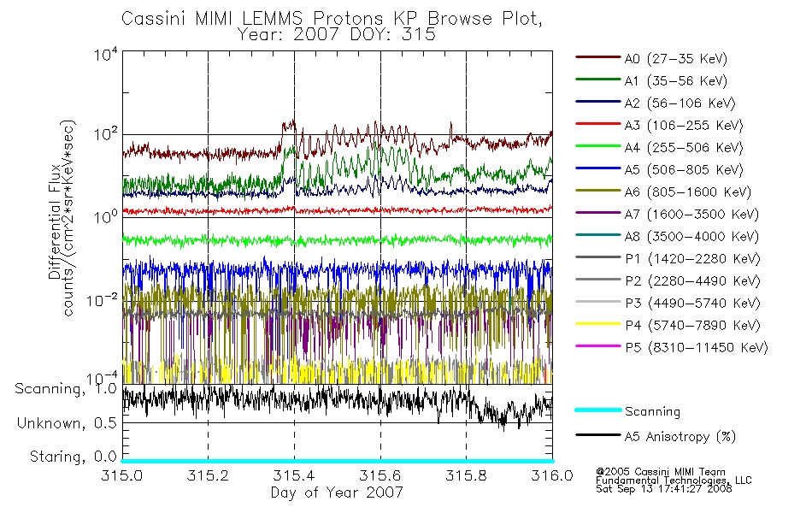The height and width of the screenshot is (513, 812).
Task: Click the blue A5 legend line swatch
Action: coord(598,168)
